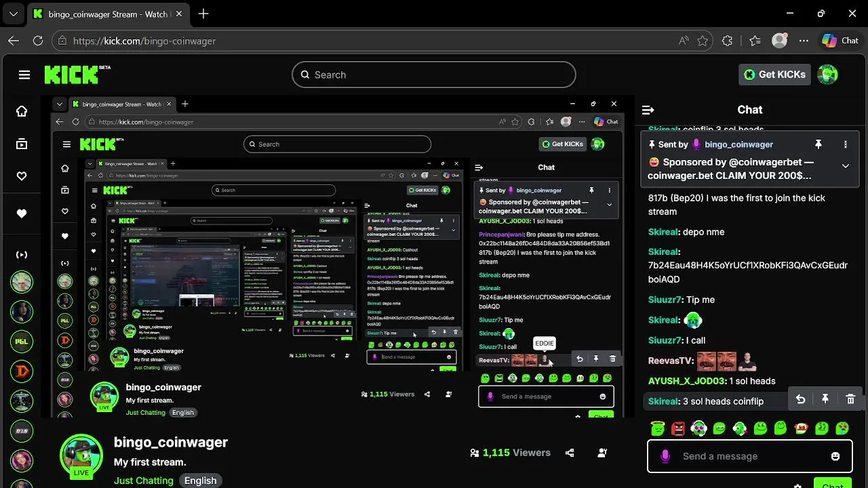Screen dimensions: 868x488
Task: Send message with green Chat button
Action: (x=832, y=485)
